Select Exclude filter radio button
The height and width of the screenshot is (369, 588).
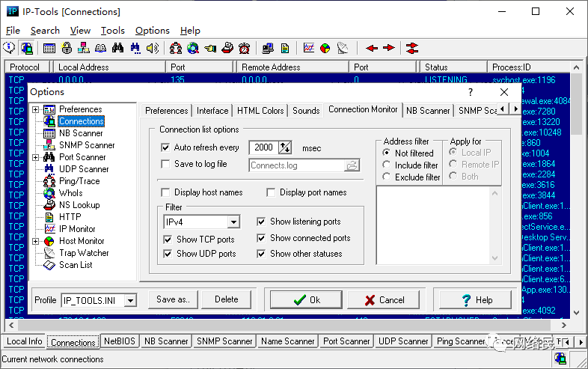coord(386,177)
